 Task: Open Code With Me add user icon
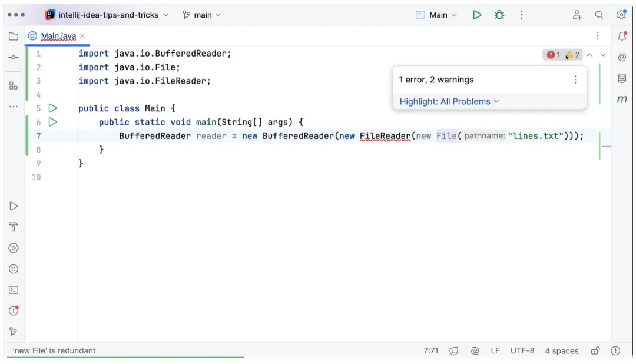coord(577,15)
